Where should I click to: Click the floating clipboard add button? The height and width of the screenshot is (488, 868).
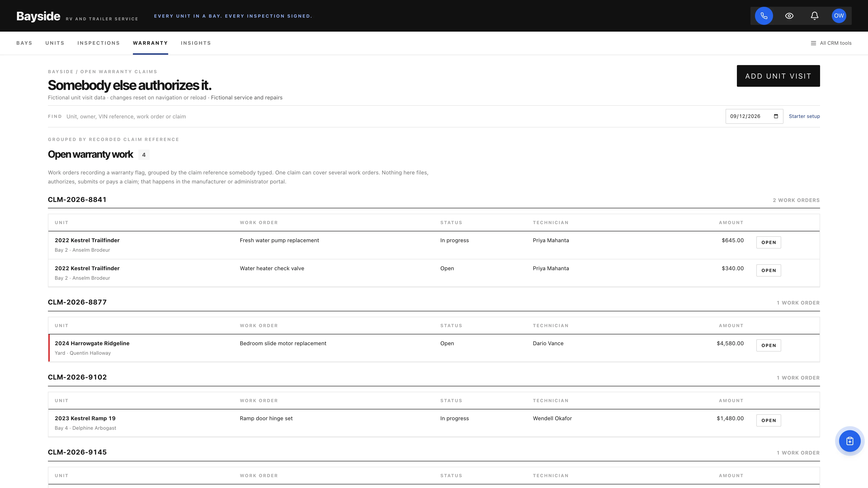[x=850, y=441]
